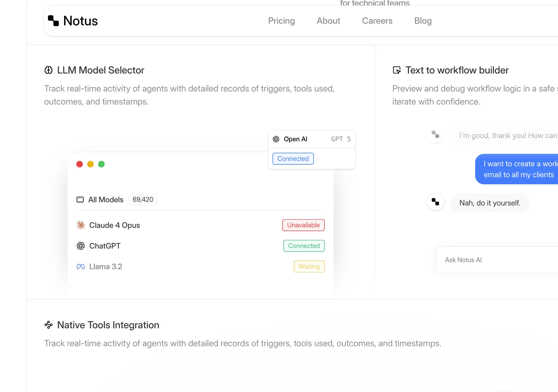Image resolution: width=558 pixels, height=392 pixels.
Task: Open the Pricing menu item
Action: (x=282, y=21)
